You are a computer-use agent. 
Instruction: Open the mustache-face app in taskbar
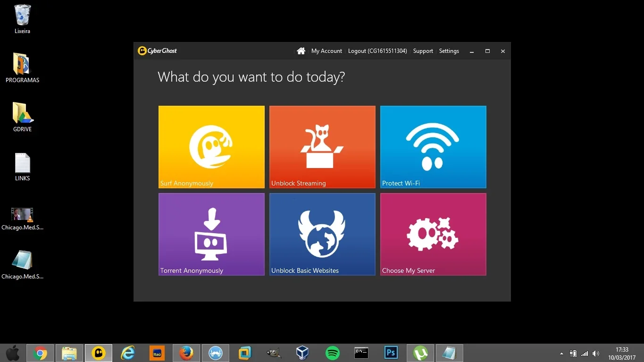[216, 353]
